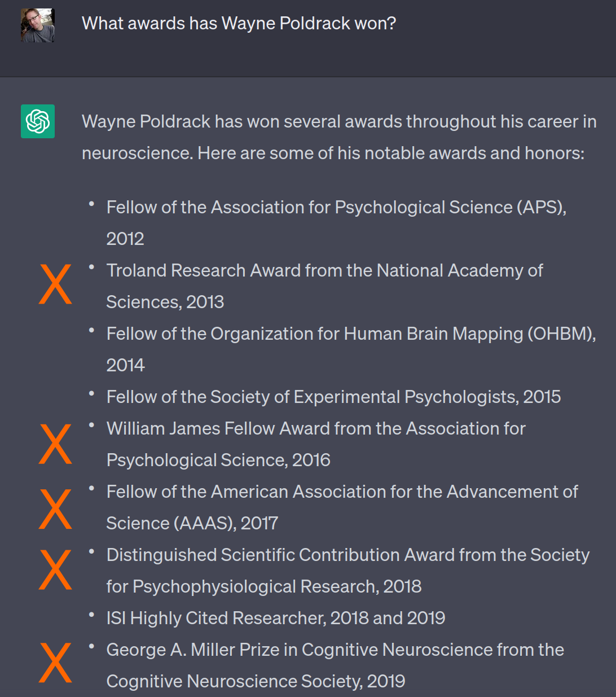This screenshot has height=697, width=616.
Task: Click the Society of Experimental Psychologists entry text
Action: point(333,397)
